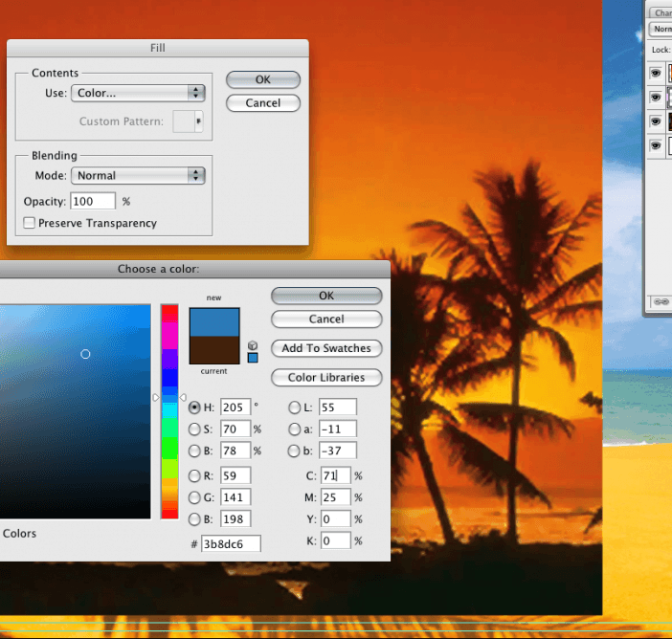This screenshot has height=639, width=672.
Task: Click the current color swatch in color picker
Action: click(214, 349)
